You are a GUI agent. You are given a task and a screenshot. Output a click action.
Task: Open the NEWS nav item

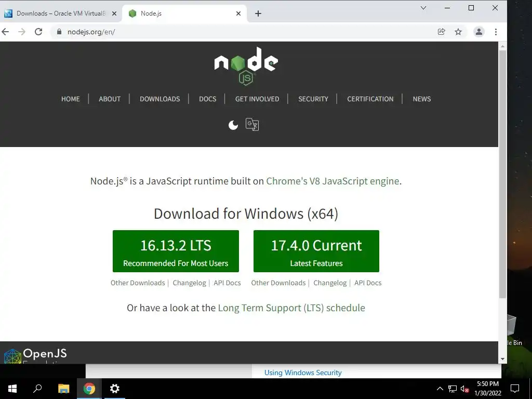point(422,99)
